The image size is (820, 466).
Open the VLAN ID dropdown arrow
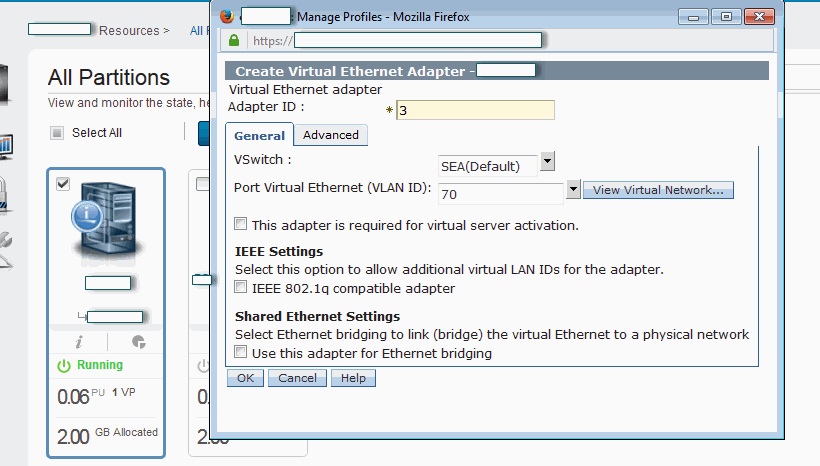(573, 190)
